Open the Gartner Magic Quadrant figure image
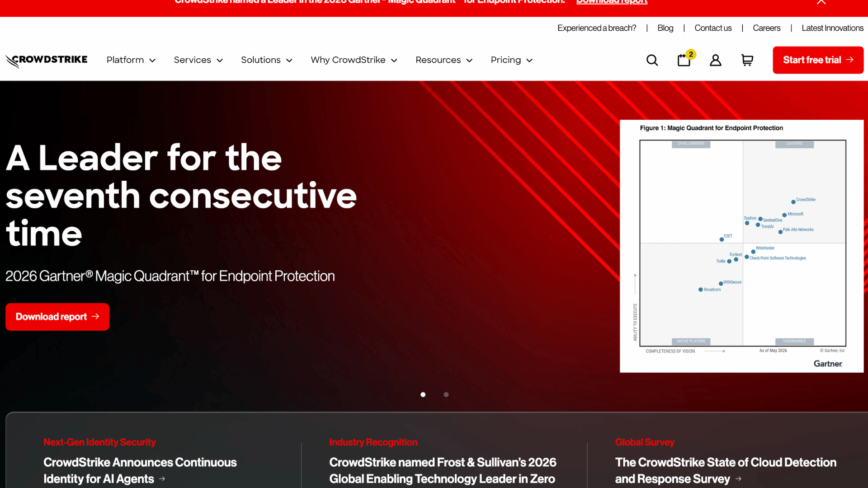 click(x=741, y=246)
